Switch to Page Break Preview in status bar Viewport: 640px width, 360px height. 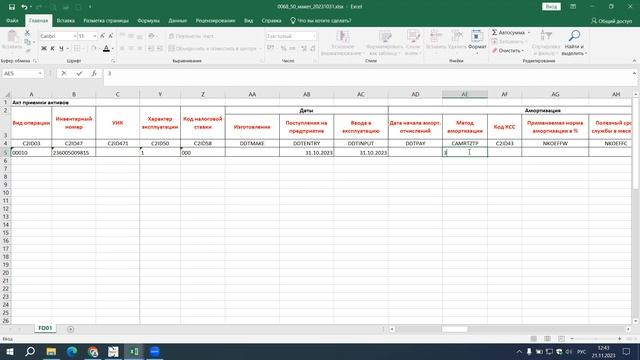click(x=561, y=339)
